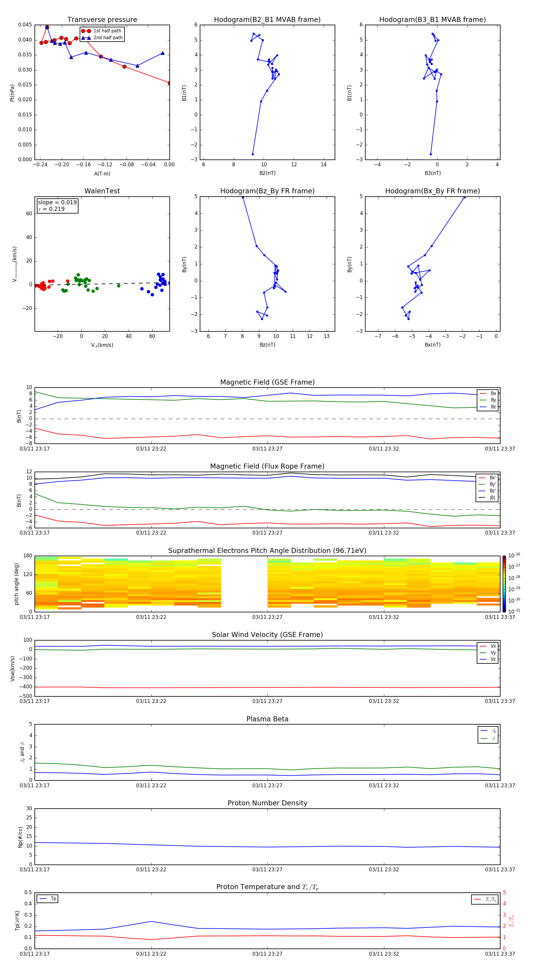
Task: Click the 'pitch angle (deg)' axis label
Action: click(16, 584)
